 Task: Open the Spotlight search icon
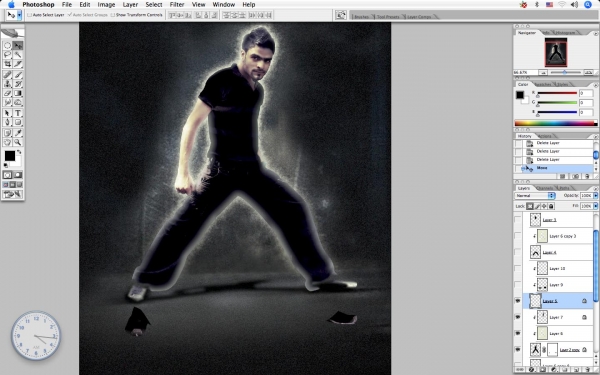click(x=588, y=5)
